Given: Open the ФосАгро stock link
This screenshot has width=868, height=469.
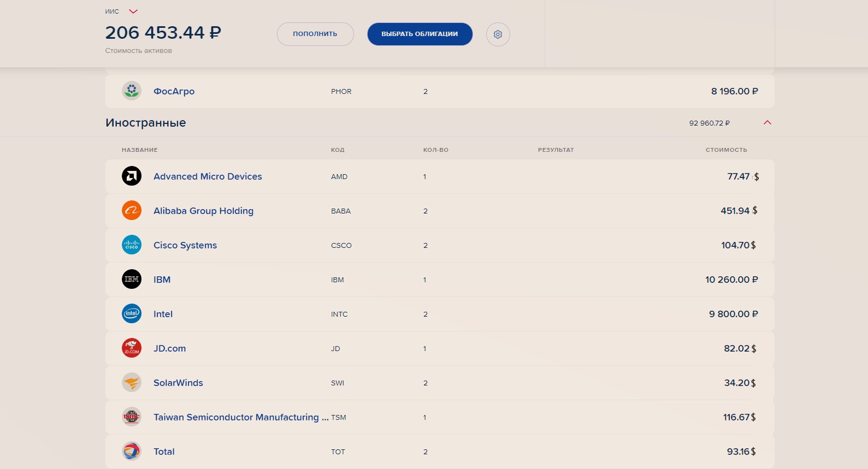Looking at the screenshot, I should click(x=174, y=91).
